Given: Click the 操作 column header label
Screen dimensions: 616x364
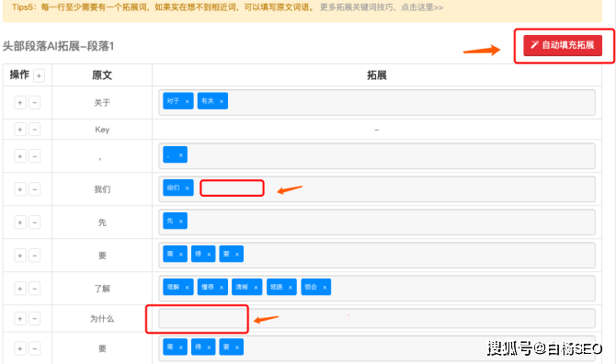Looking at the screenshot, I should pyautogui.click(x=19, y=74).
